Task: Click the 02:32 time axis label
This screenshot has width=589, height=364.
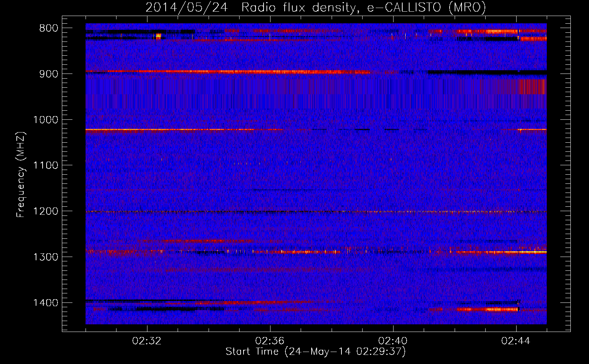Action: 147,341
